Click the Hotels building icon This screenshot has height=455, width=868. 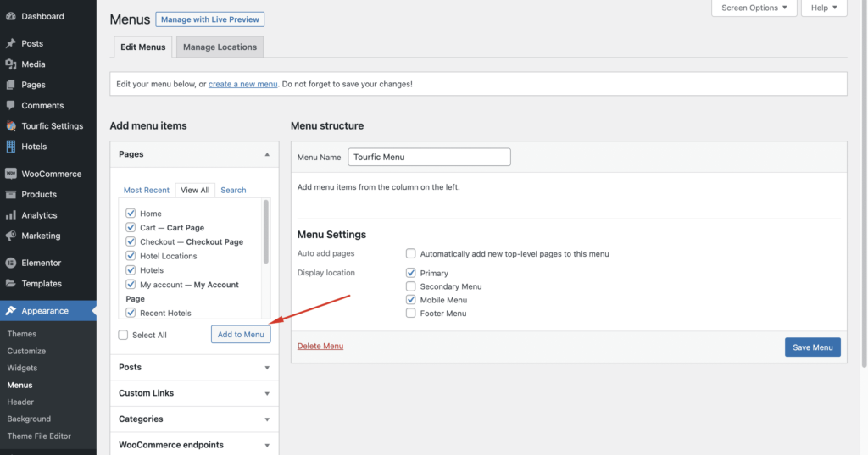pos(11,146)
